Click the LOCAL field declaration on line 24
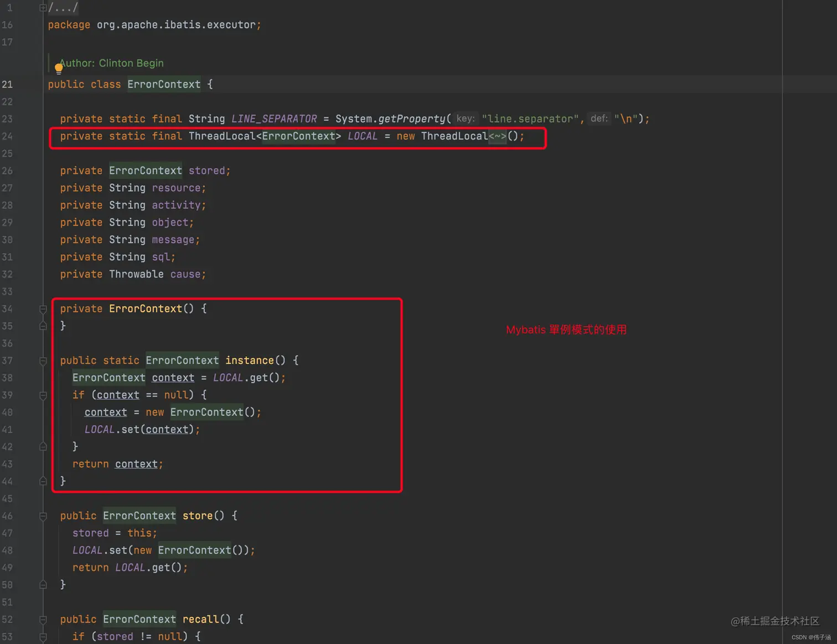Screen dimensions: 837x644 click(363, 136)
